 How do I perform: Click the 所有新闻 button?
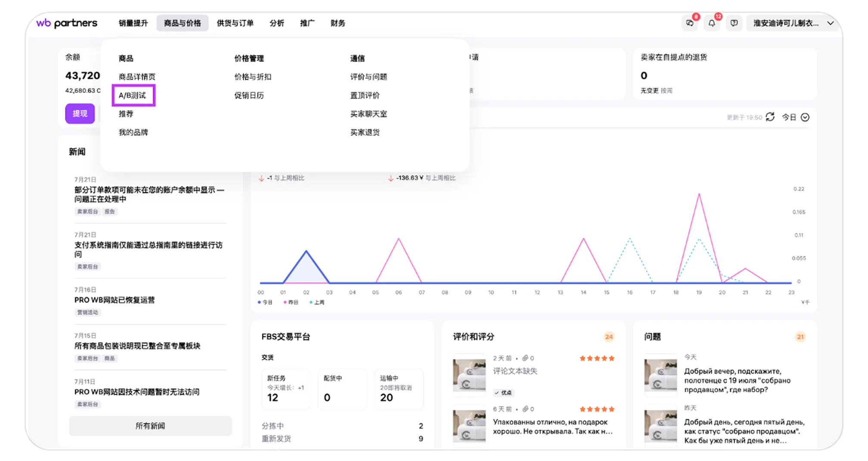150,426
